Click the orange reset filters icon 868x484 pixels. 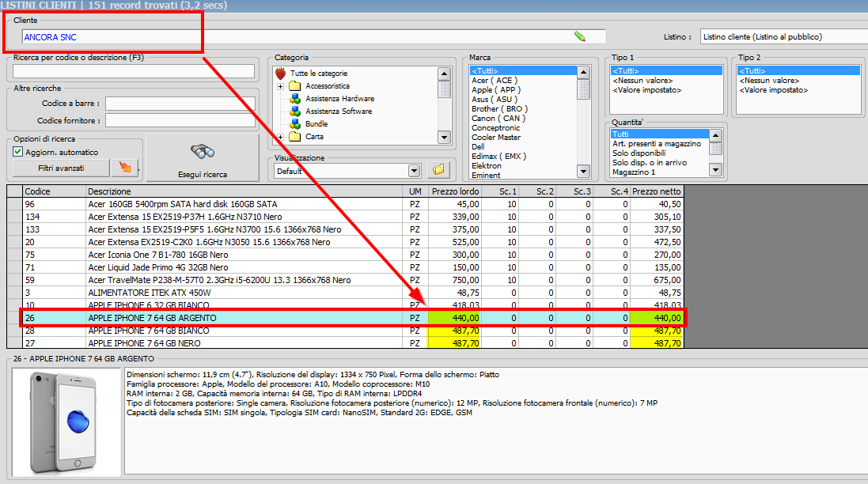tap(125, 168)
